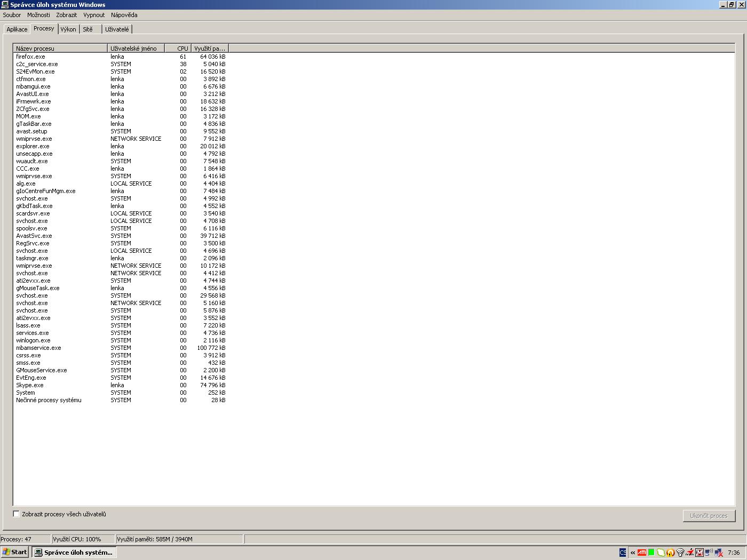Click the wireless network computer tray icon
The width and height of the screenshot is (747, 560).
[x=709, y=553]
